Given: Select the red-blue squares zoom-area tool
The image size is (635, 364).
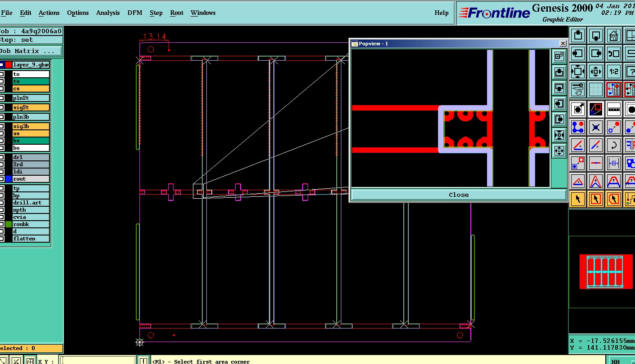Looking at the screenshot, I should pos(596,109).
